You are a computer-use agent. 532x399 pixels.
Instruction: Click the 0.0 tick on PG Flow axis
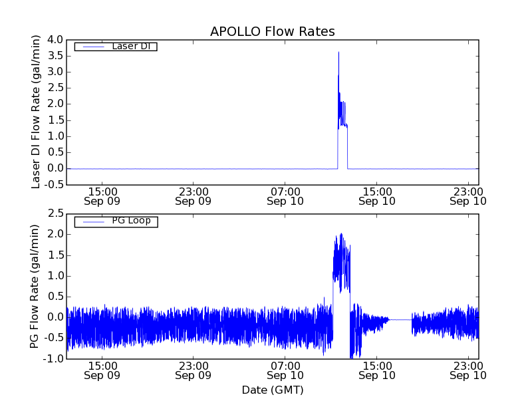pyautogui.click(x=56, y=317)
